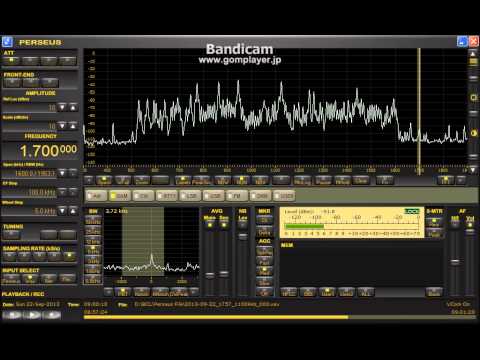Toggle the first FRONT-END button
Screen dimensions: 480x360
[12, 82]
